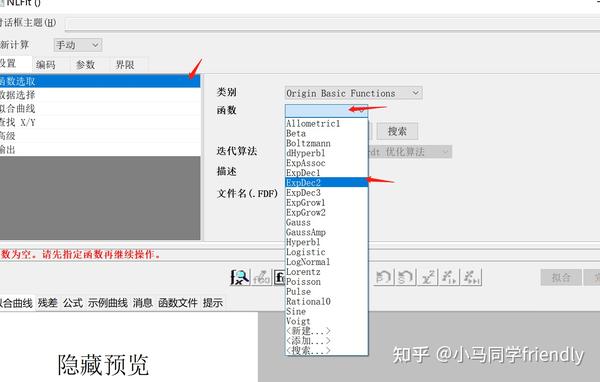This screenshot has height=382, width=600.
Task: Click the <新建...> entry in the list
Action: (x=326, y=331)
